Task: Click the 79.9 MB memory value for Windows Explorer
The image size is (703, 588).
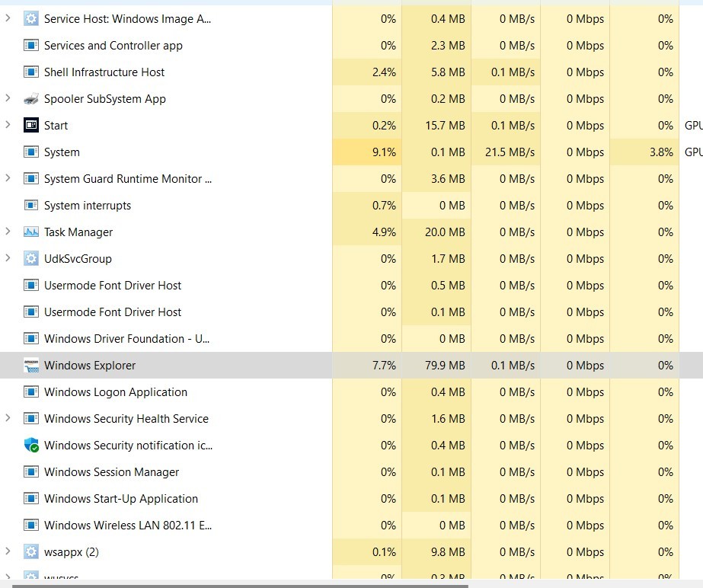Action: pos(445,366)
